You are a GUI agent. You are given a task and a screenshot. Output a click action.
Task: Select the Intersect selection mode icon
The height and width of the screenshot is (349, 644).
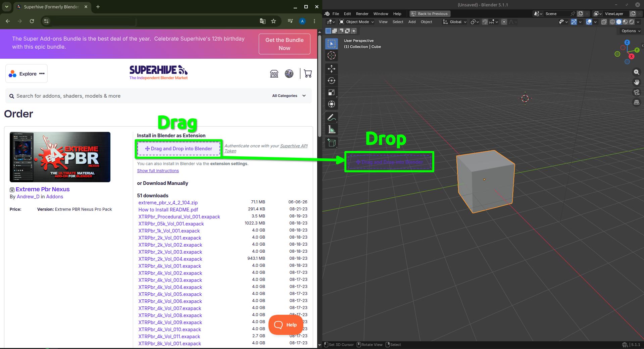coord(354,31)
